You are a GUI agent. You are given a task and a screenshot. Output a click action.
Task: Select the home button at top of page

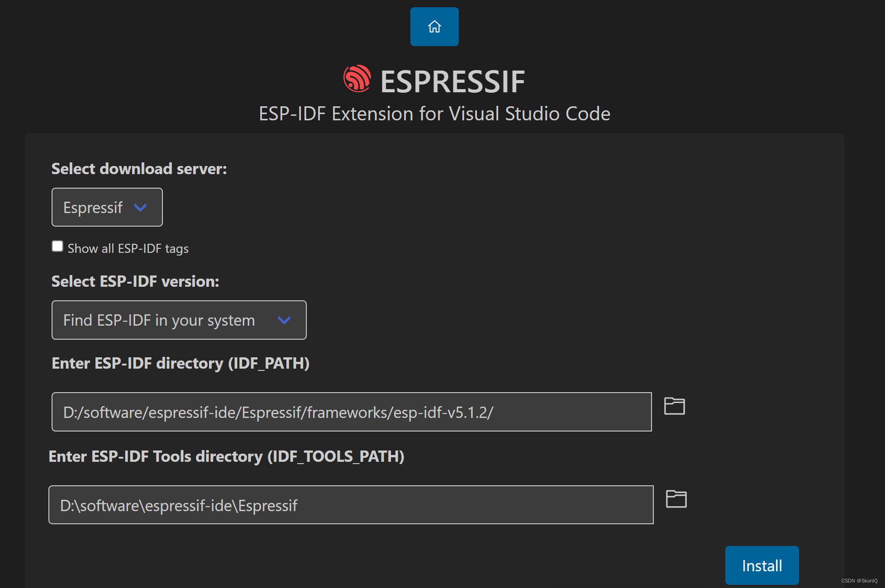[434, 27]
